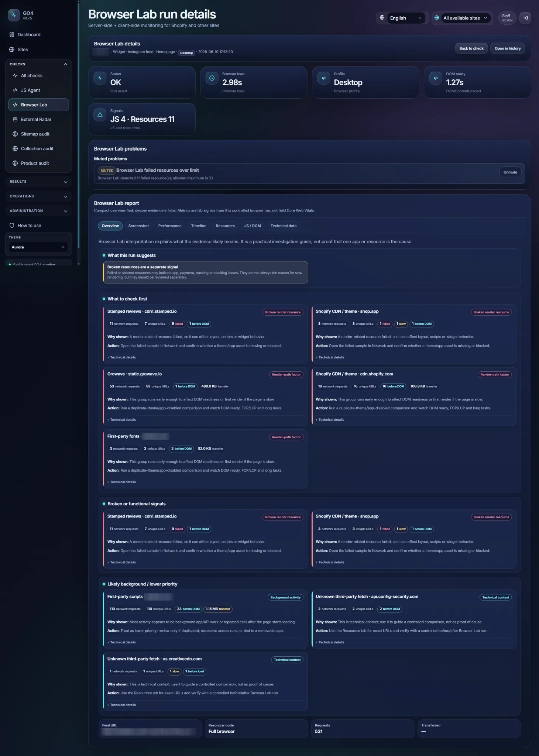Open the Aurora theme dropdown
Viewport: 539px width, 756px height.
coord(38,247)
